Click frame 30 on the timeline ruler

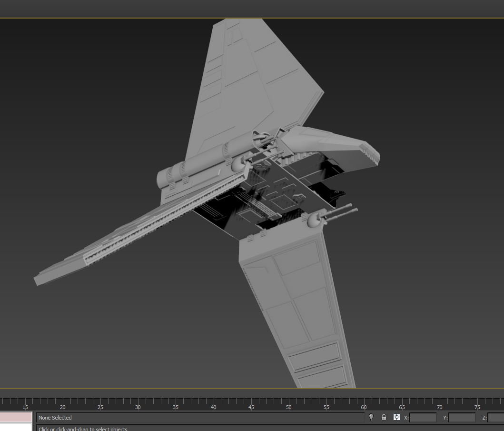(138, 408)
